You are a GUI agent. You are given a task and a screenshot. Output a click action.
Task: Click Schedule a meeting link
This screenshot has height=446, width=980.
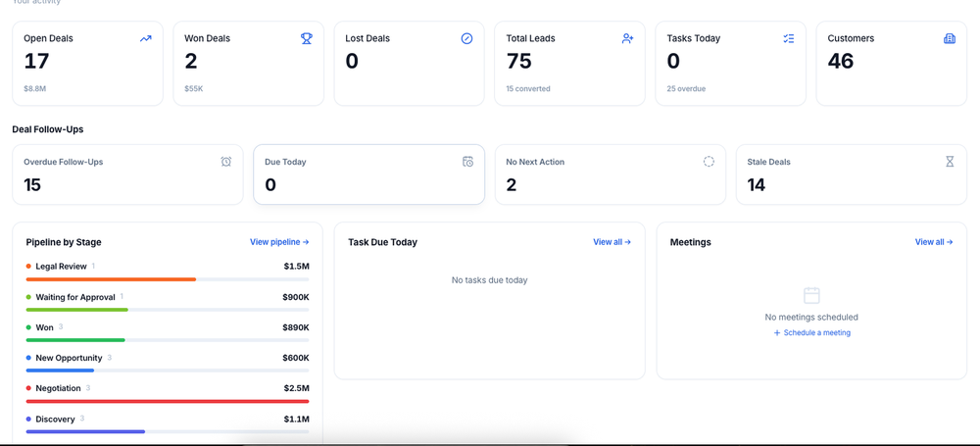point(811,332)
